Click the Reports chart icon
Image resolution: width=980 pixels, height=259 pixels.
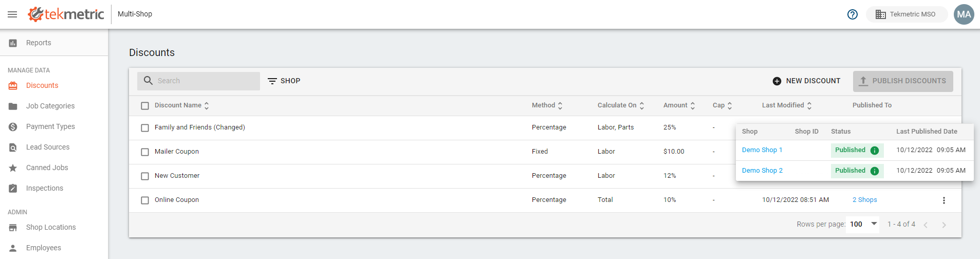(x=13, y=43)
